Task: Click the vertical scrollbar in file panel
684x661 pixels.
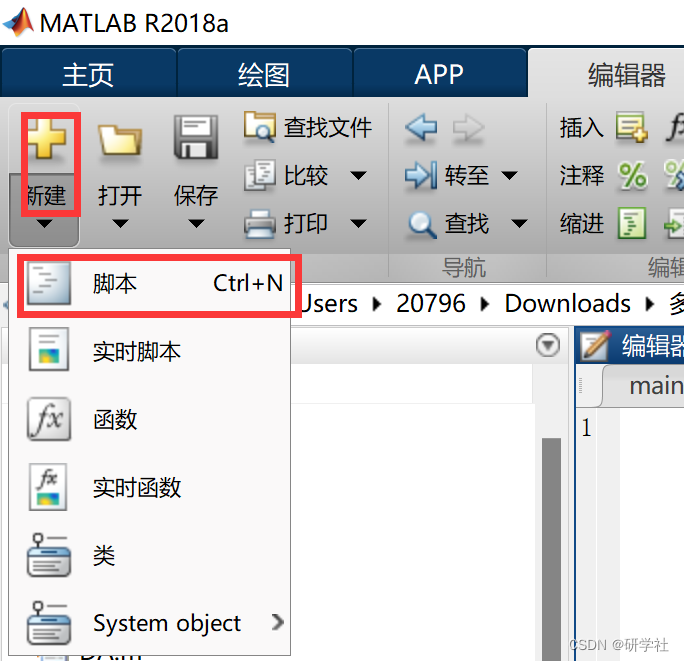Action: (551, 549)
